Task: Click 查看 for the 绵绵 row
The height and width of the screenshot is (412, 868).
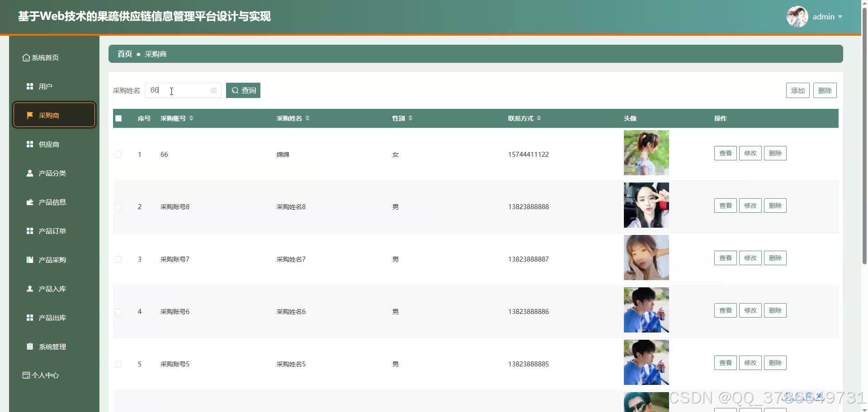Action: coord(725,153)
